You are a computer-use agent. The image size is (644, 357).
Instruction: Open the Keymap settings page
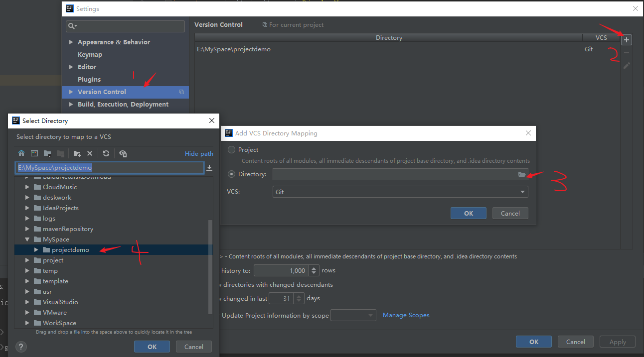pyautogui.click(x=90, y=55)
